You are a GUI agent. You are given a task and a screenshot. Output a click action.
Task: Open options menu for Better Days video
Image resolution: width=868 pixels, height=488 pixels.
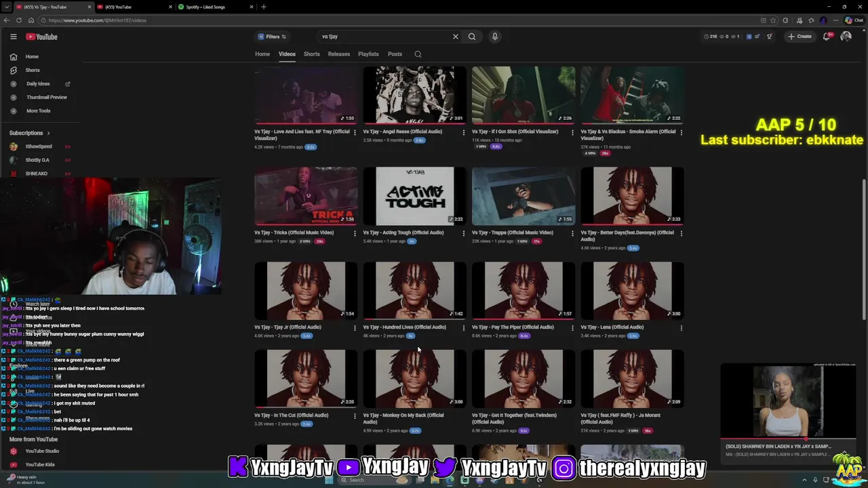682,233
